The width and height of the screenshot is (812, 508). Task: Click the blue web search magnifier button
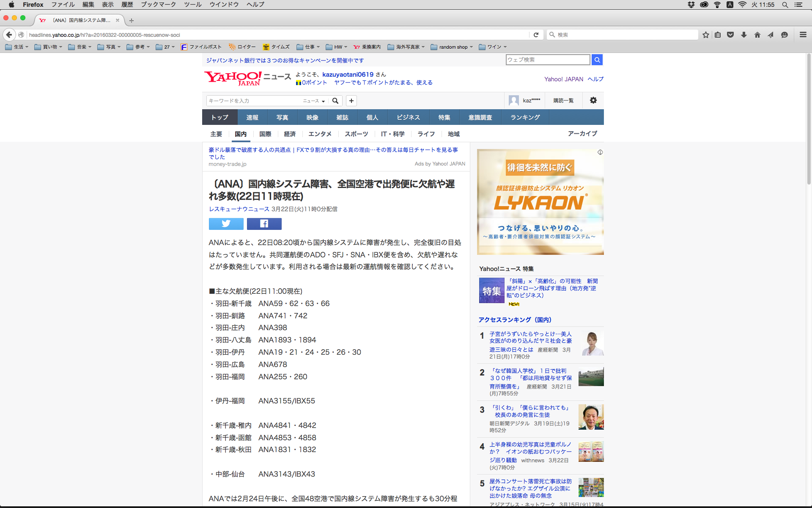click(597, 60)
